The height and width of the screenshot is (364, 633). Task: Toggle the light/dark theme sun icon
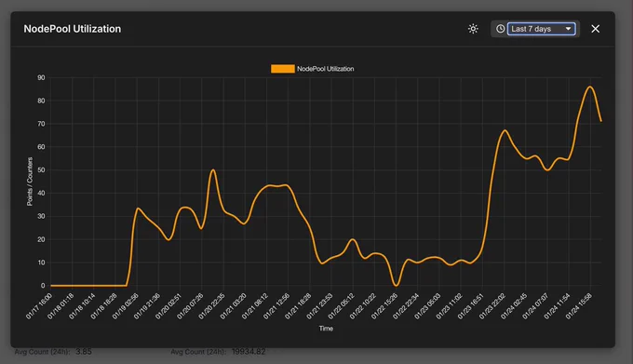coord(473,29)
